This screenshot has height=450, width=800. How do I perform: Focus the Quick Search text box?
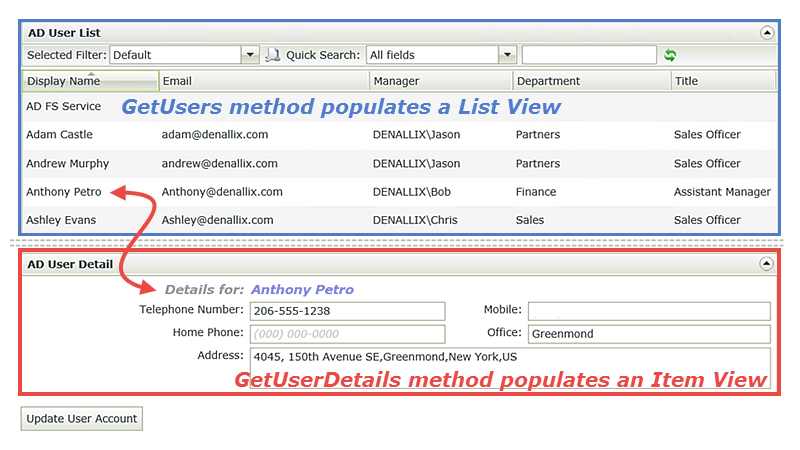tap(589, 55)
